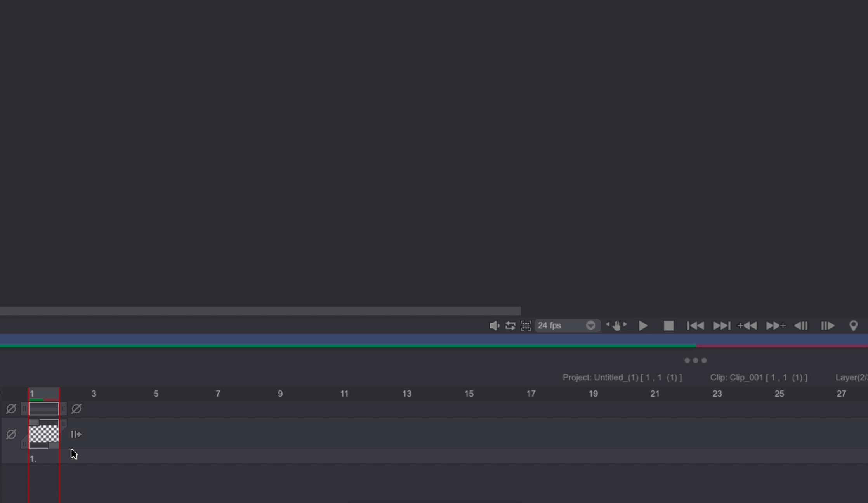Viewport: 868px width, 503px height.
Task: Select the checkerboard frame thumbnail
Action: coord(44,434)
